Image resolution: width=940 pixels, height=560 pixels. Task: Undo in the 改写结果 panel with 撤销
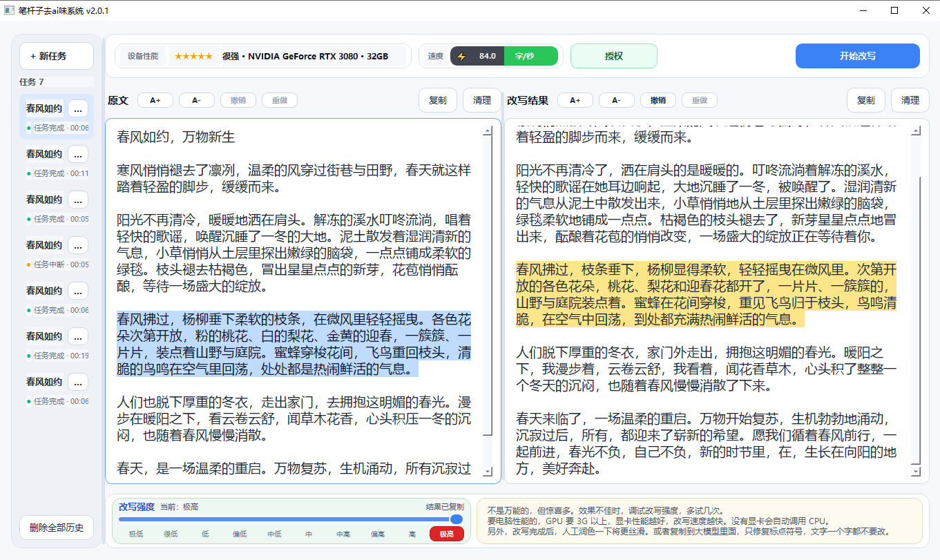(x=658, y=100)
